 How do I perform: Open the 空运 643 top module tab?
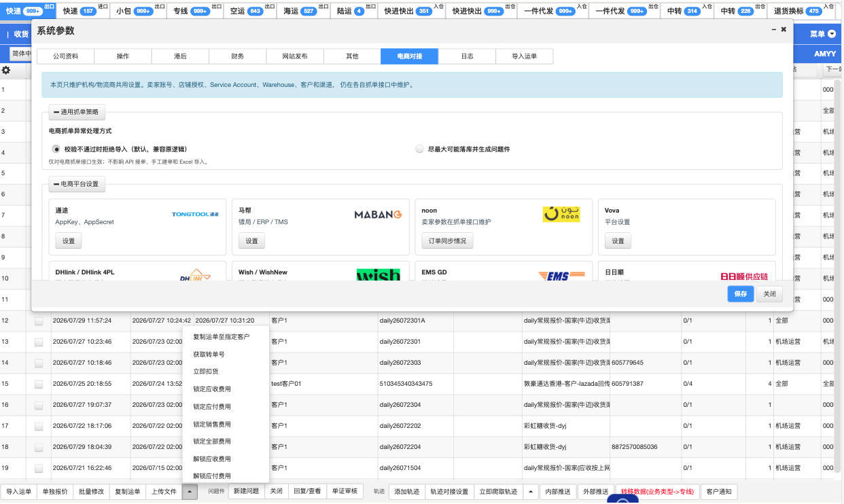coord(250,10)
